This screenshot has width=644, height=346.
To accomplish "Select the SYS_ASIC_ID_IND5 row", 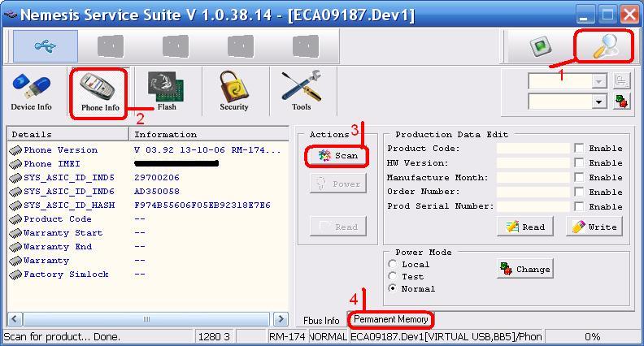I will point(148,178).
